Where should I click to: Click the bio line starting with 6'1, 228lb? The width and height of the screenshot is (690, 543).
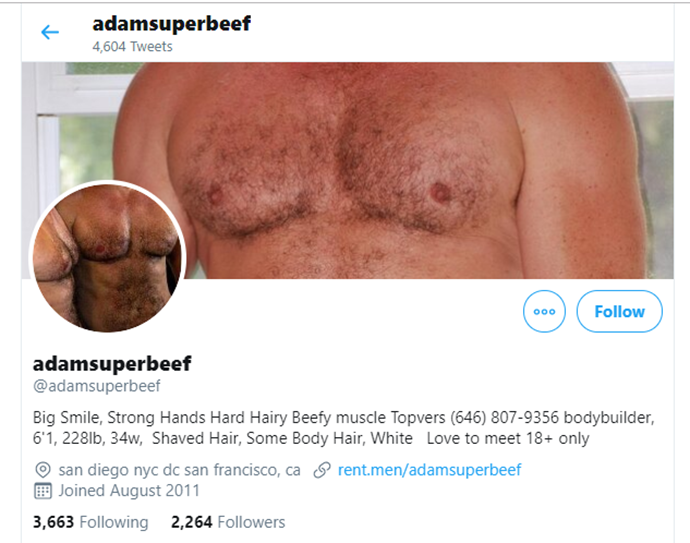pos(311,438)
